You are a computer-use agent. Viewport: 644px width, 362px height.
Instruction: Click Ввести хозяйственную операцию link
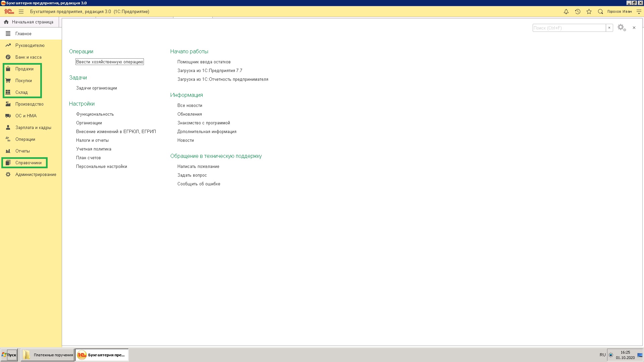point(110,62)
